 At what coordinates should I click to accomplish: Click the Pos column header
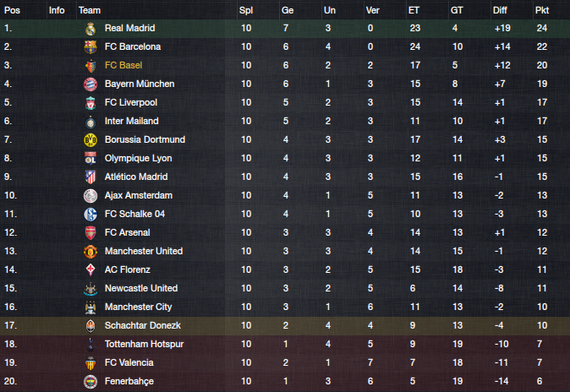coord(12,10)
